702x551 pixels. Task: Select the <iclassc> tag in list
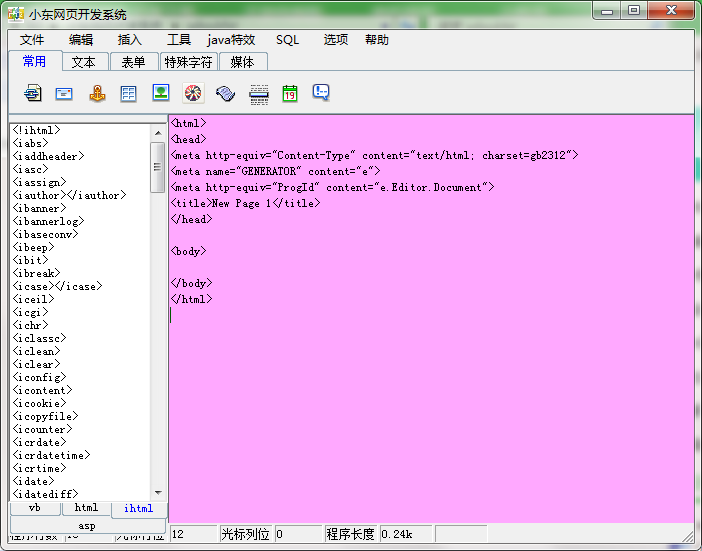[x=39, y=338]
